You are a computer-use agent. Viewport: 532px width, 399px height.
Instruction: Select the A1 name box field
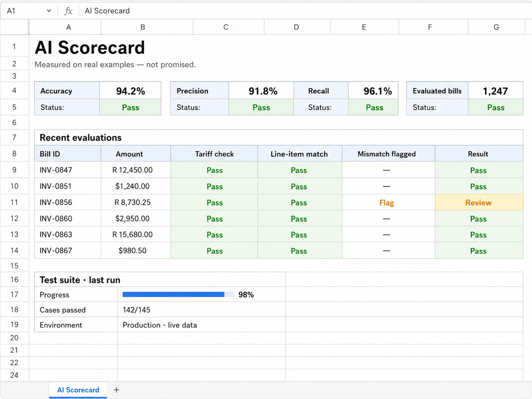point(29,11)
